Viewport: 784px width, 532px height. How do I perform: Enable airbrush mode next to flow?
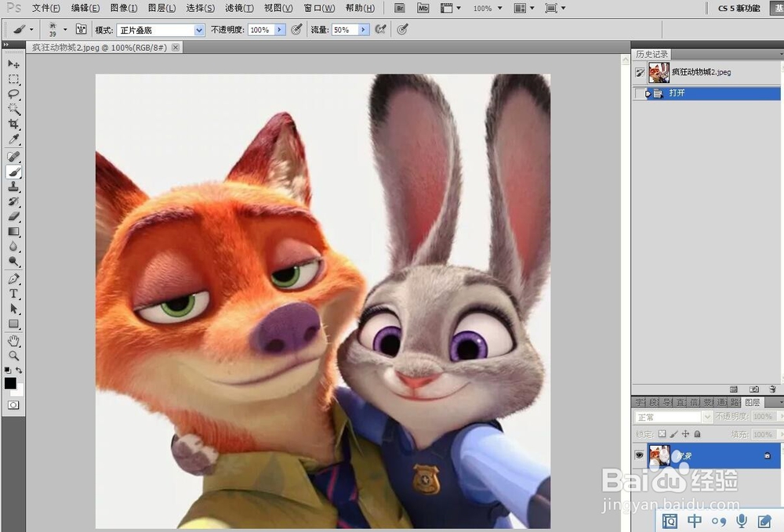click(x=380, y=30)
